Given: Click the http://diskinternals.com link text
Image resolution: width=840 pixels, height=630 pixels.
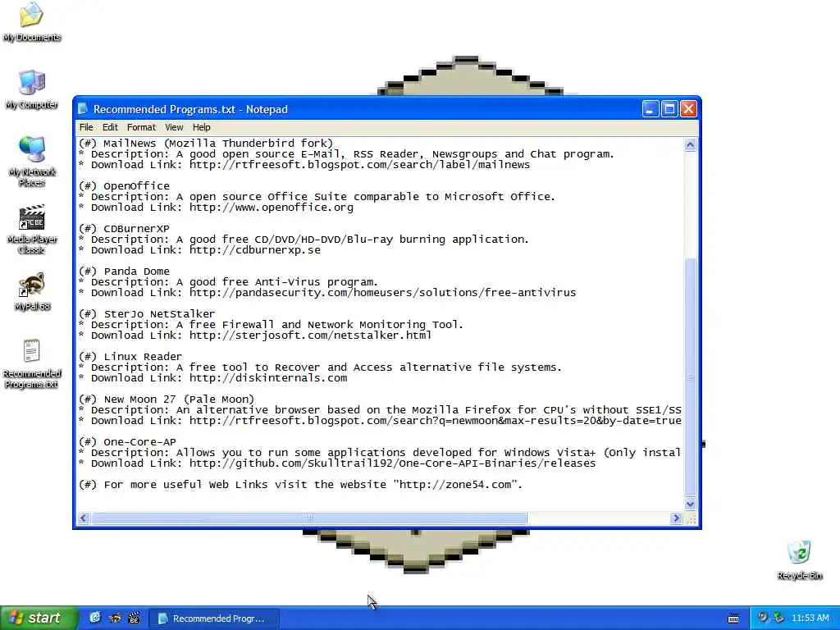Looking at the screenshot, I should click(x=268, y=377).
